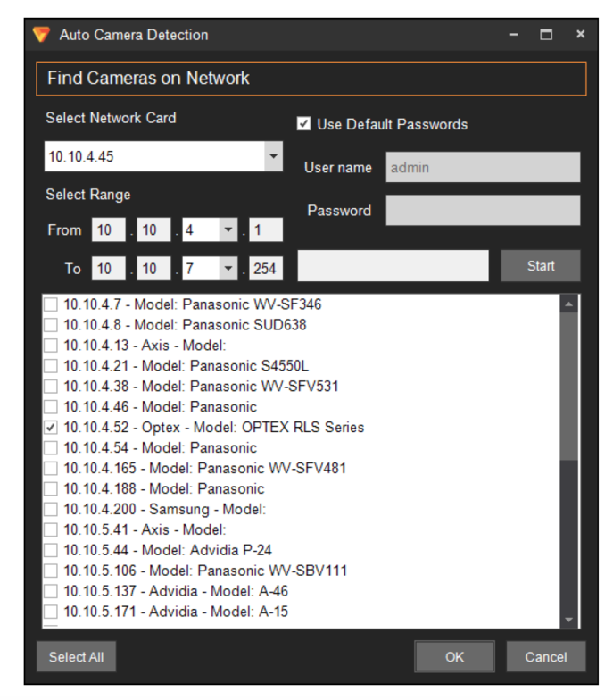Click the camera list vertical scrollbar thumb
The height and width of the screenshot is (700, 613).
569,387
